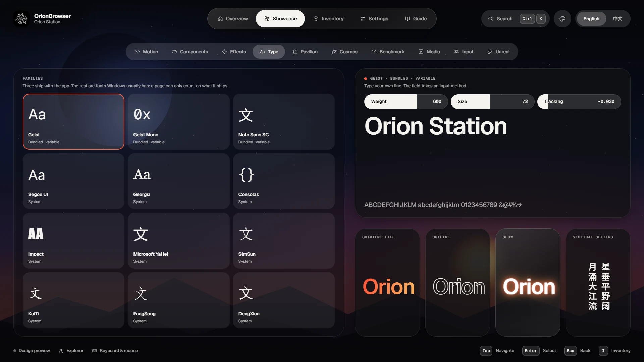Switch language to English
Viewport: 644px width, 362px height.
[591, 19]
